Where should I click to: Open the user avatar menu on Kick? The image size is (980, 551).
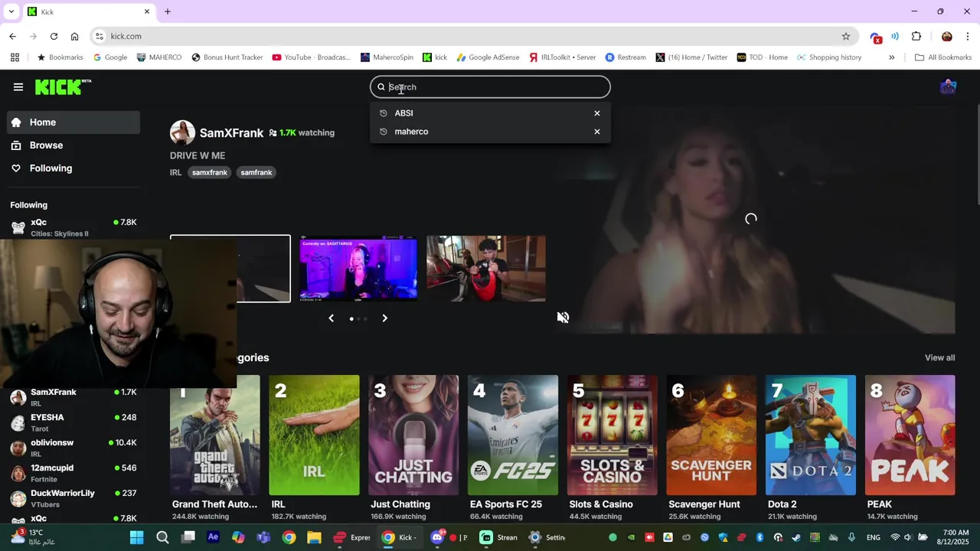948,86
